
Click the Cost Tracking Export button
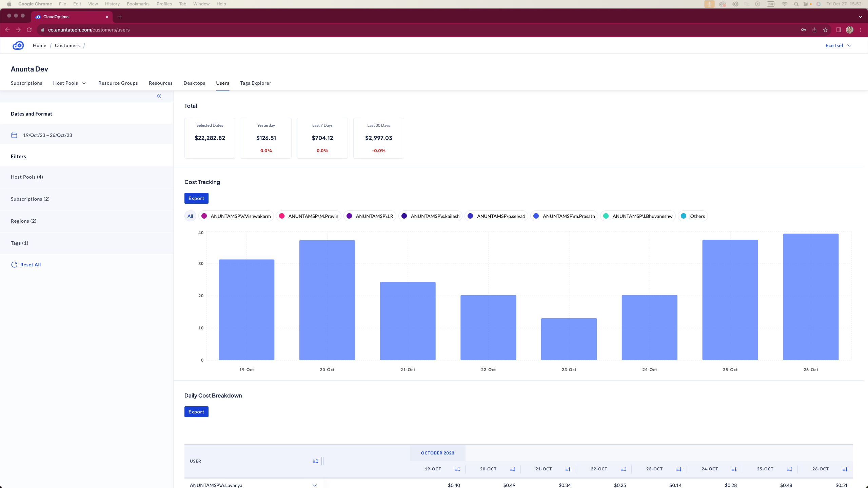pyautogui.click(x=196, y=198)
